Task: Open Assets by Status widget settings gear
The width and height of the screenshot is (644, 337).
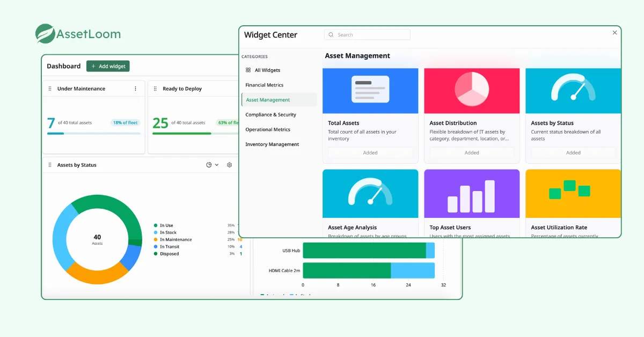Action: (x=229, y=165)
